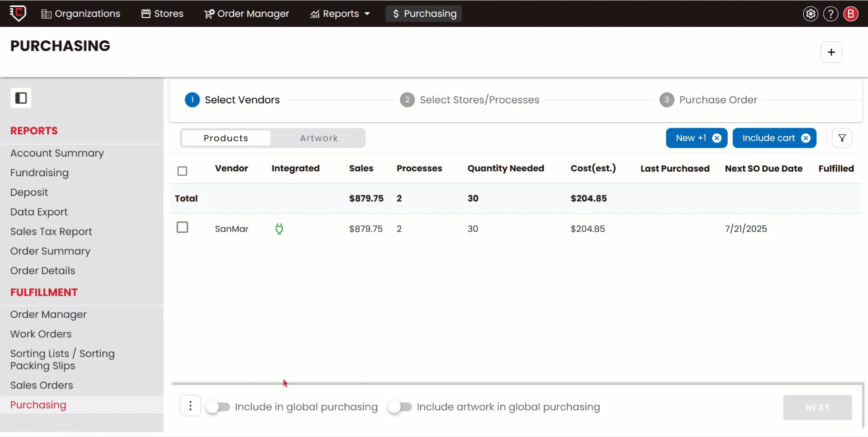Click the plus icon to add purchase
868x437 pixels.
(x=831, y=52)
